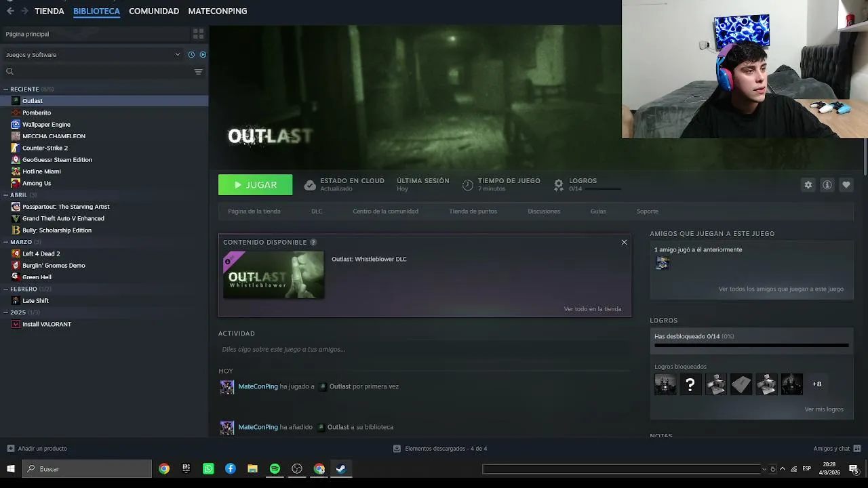The image size is (868, 488).
Task: Open the Guías tab
Action: [x=598, y=211]
